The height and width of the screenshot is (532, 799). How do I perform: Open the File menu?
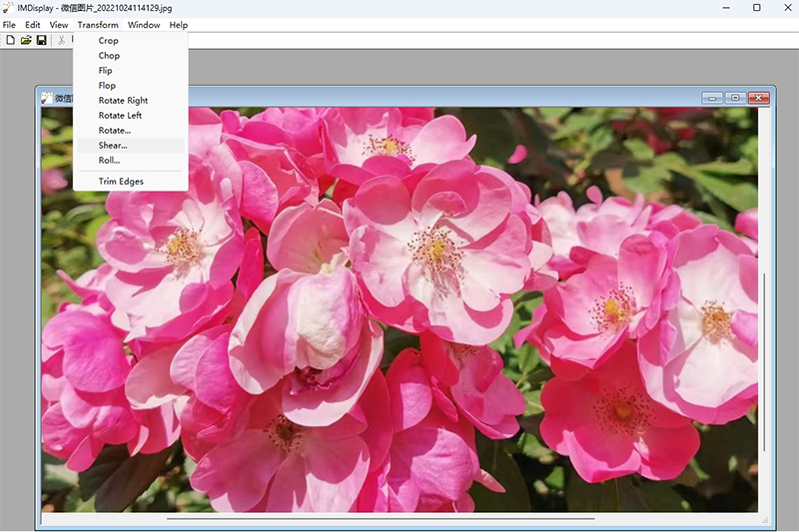coord(10,25)
